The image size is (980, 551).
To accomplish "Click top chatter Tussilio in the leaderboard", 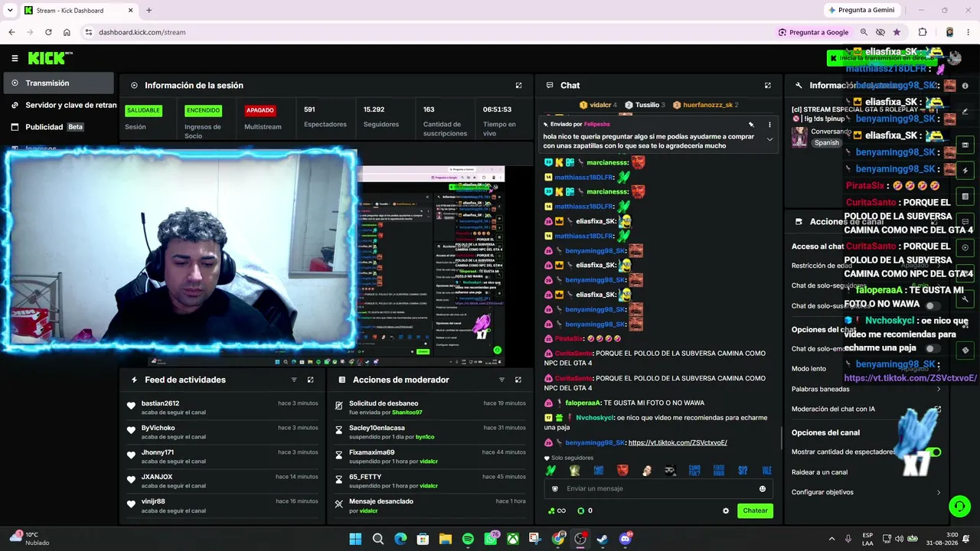I will (x=645, y=105).
